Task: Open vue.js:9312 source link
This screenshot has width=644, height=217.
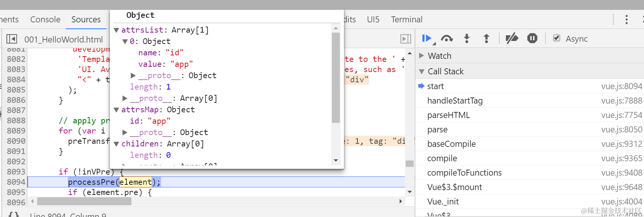Action: [622, 144]
